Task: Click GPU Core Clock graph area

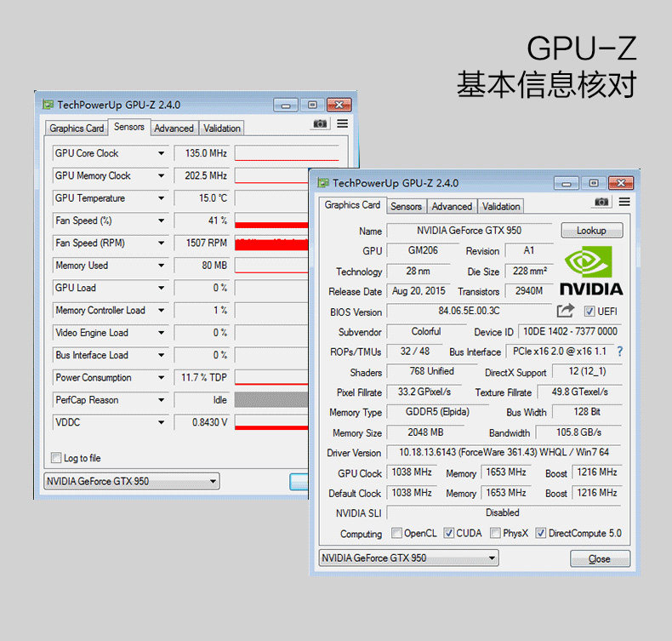Action: pyautogui.click(x=287, y=153)
